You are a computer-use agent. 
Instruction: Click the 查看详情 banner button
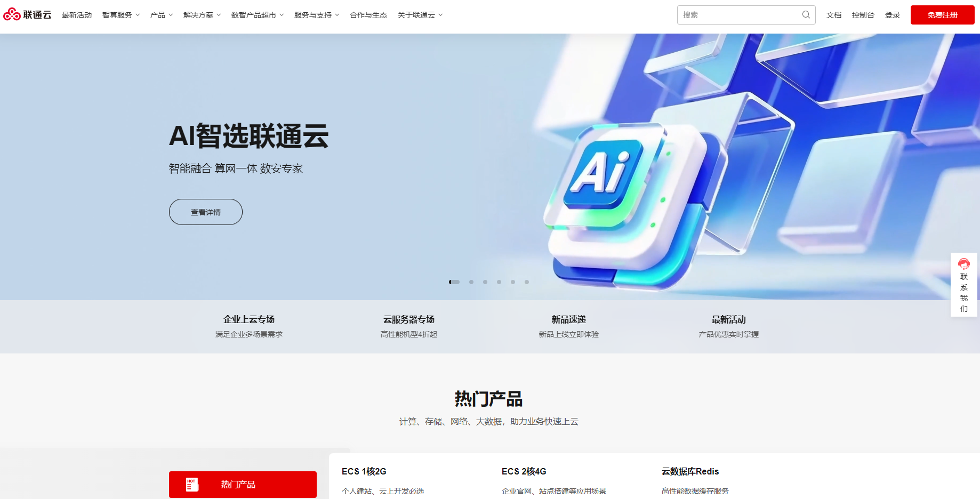(x=206, y=212)
